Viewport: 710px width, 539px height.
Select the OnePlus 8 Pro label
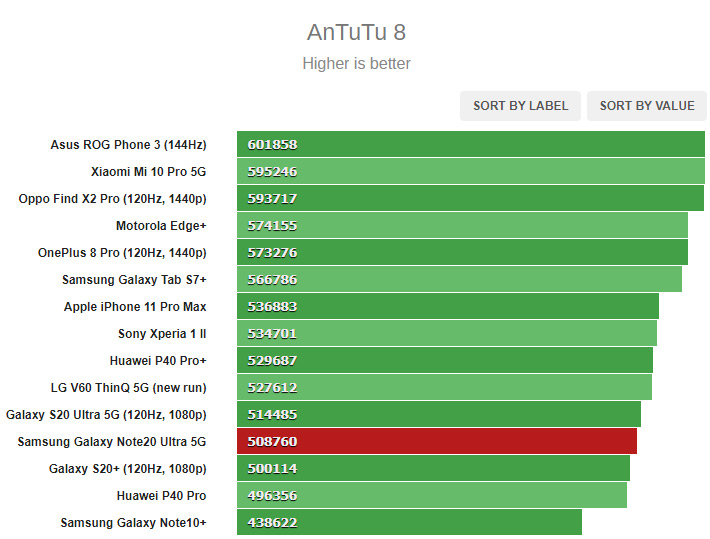[122, 253]
